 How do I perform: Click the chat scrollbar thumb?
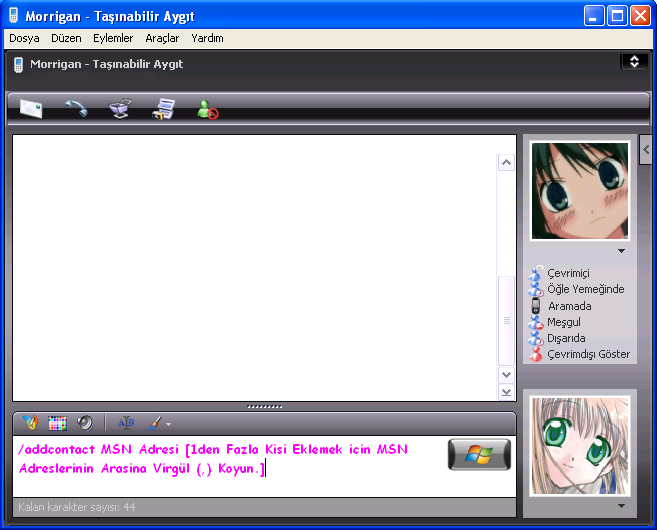coord(507,321)
